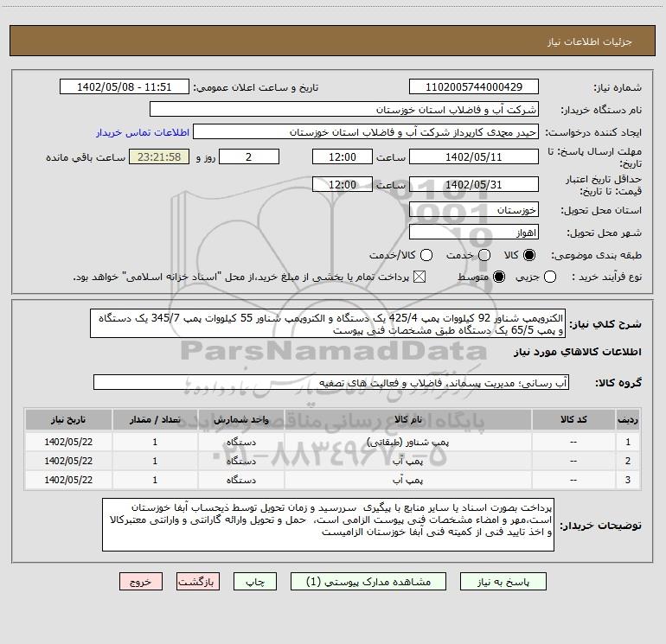This screenshot has width=666, height=644.
Task: Click the پاسخ به نیاز button
Action: tap(503, 582)
